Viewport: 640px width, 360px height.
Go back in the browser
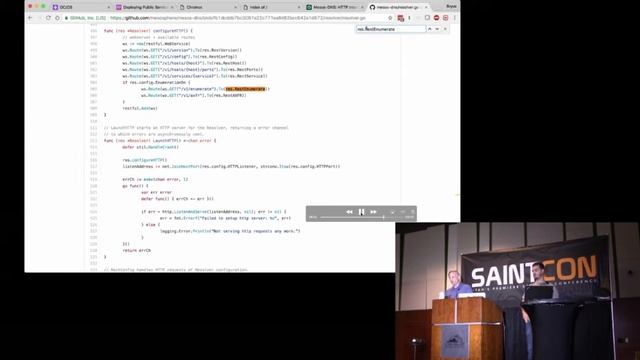[30, 18]
